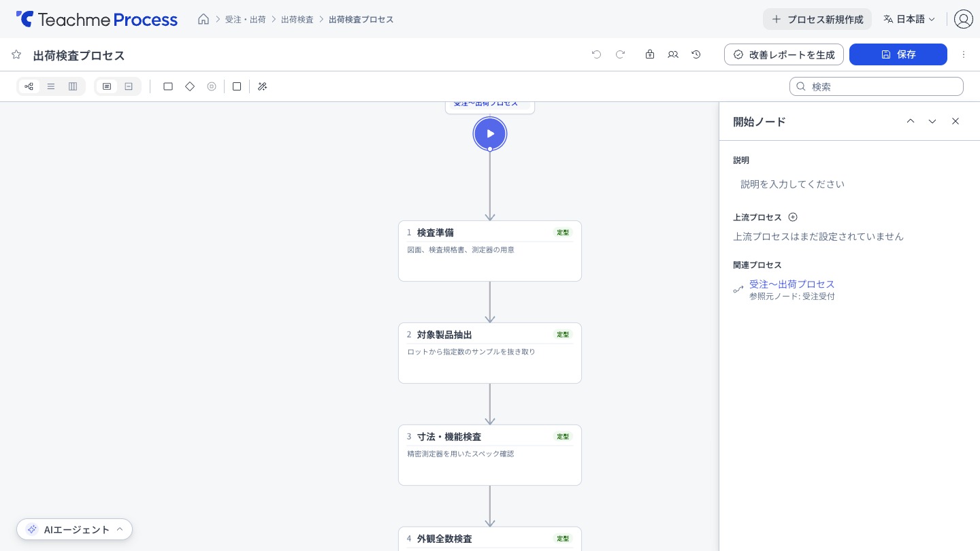
Task: Activate the magic wand AI tool
Action: pyautogui.click(x=263, y=86)
